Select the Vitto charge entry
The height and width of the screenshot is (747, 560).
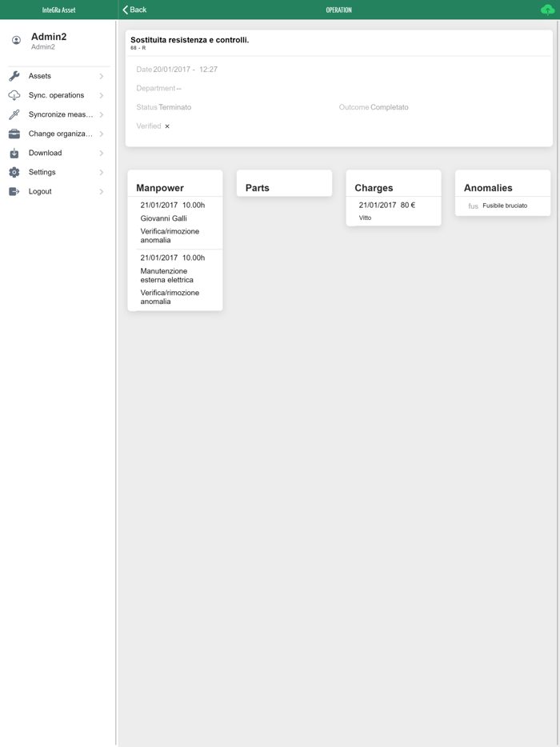[394, 211]
